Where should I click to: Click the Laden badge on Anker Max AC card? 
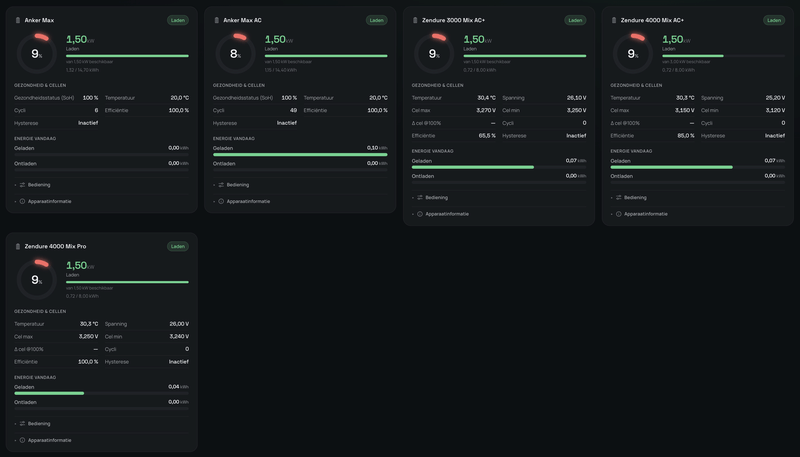377,20
